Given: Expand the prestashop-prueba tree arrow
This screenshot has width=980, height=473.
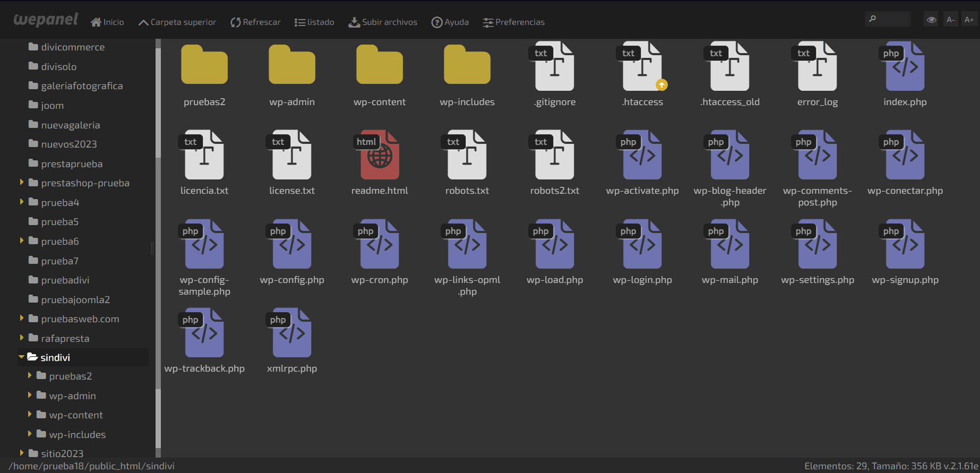Looking at the screenshot, I should [22, 183].
